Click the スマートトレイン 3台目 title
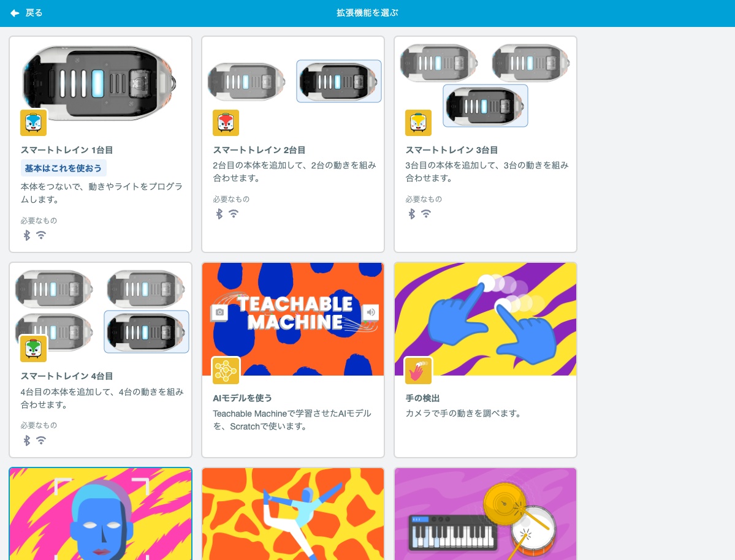This screenshot has height=560, width=735. 451,150
